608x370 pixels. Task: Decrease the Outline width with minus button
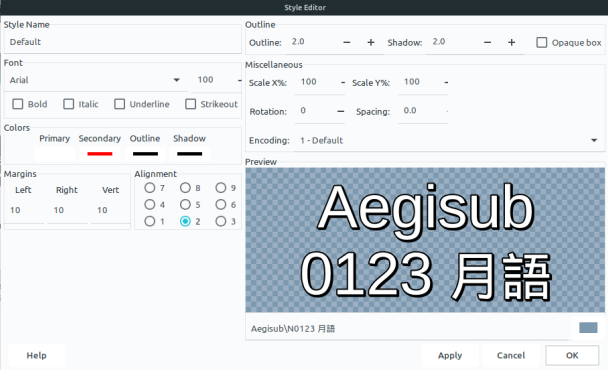[x=347, y=42]
